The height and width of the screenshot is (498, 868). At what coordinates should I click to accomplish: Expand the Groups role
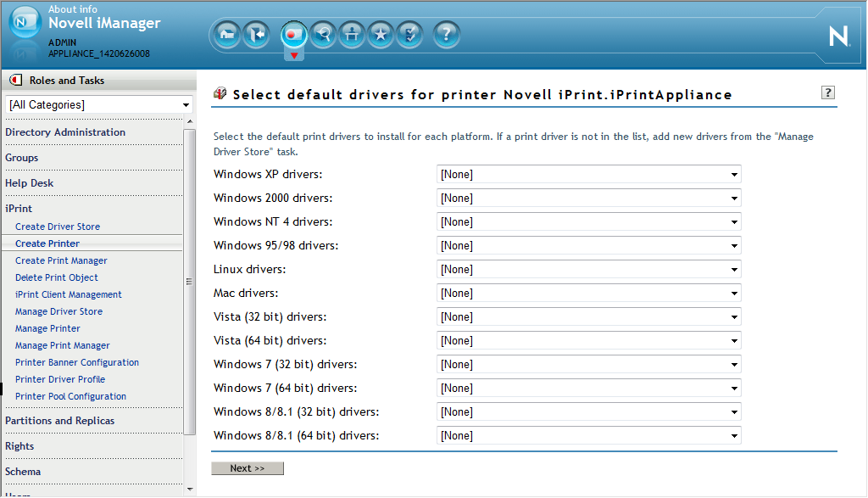[x=21, y=158]
